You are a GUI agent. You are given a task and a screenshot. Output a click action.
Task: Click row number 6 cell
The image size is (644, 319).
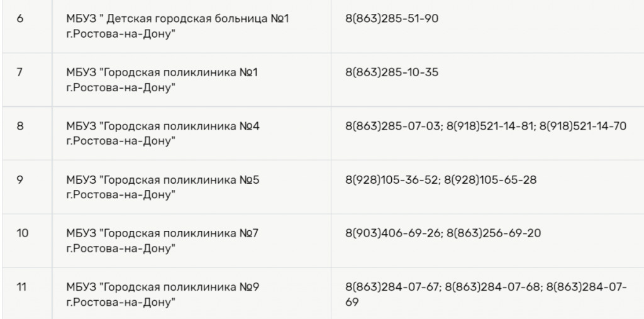point(19,19)
